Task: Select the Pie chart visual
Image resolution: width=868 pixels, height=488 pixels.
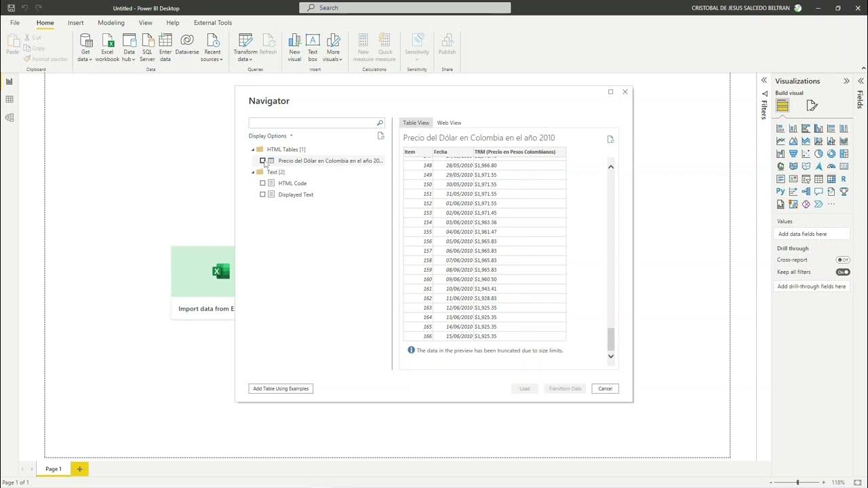Action: 818,154
